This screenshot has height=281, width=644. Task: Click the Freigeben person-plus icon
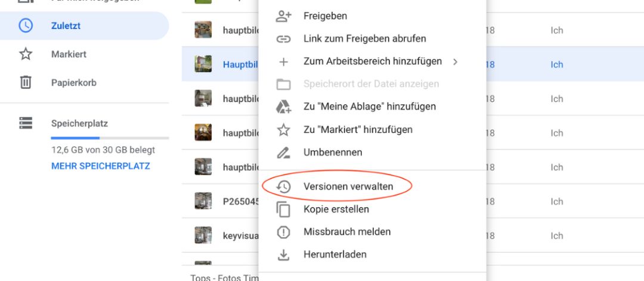(x=283, y=16)
